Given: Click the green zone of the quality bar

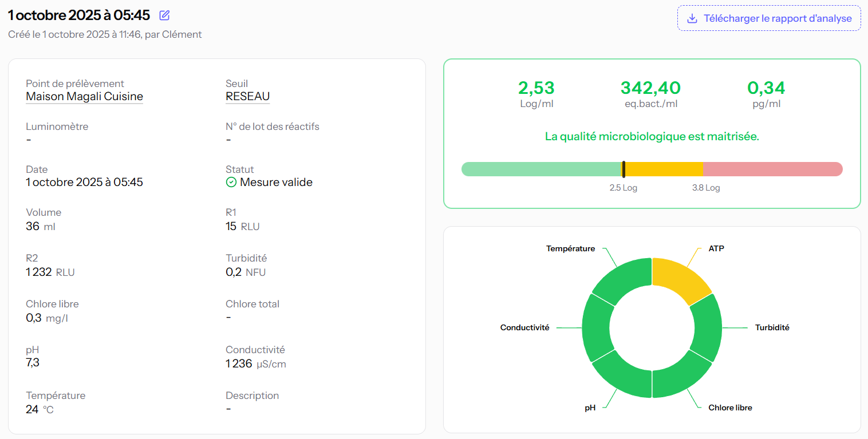Looking at the screenshot, I should pos(541,169).
